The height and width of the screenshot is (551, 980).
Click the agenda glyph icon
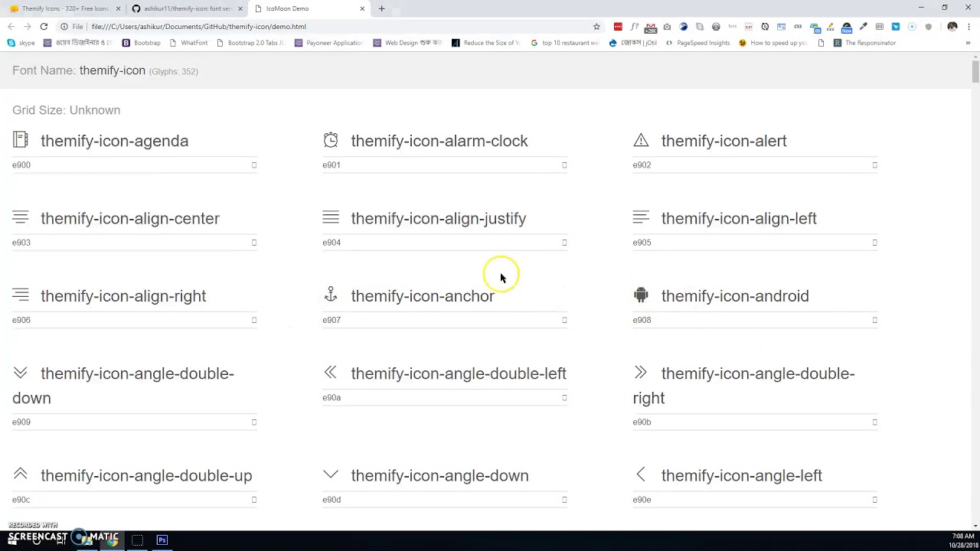21,139
